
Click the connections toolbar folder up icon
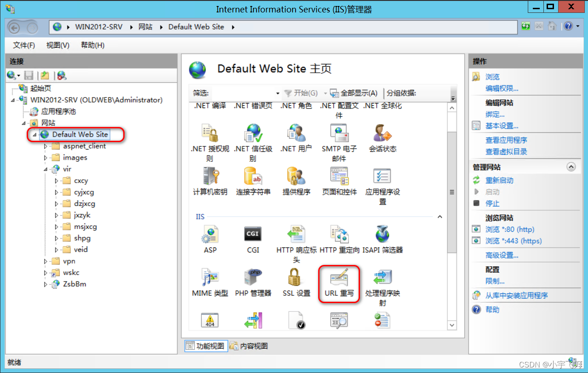[x=45, y=75]
